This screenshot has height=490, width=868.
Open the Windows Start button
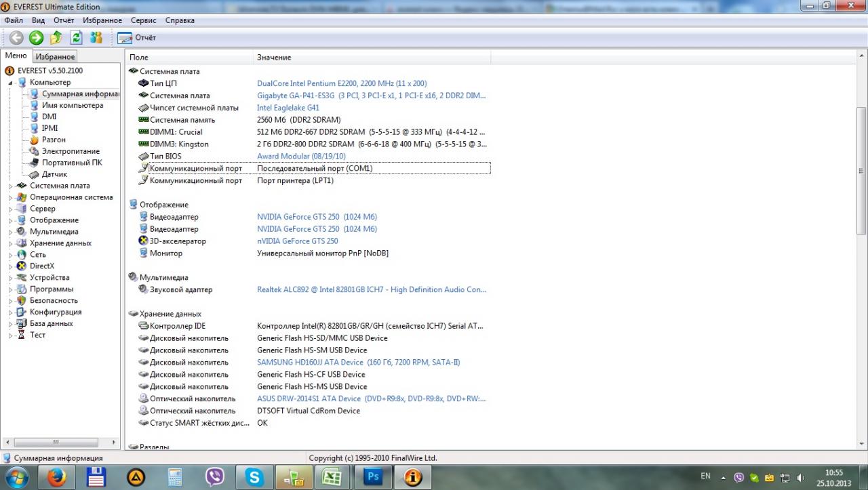click(16, 477)
